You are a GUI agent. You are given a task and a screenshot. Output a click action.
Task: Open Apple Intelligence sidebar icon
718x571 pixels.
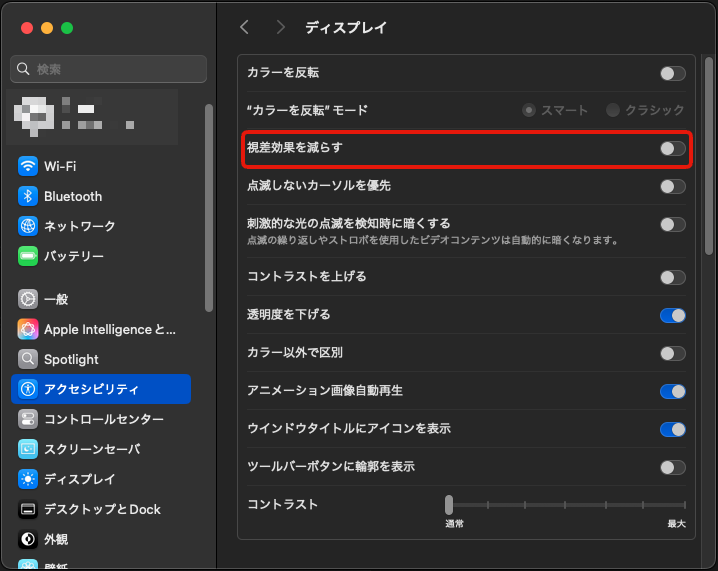(x=28, y=329)
